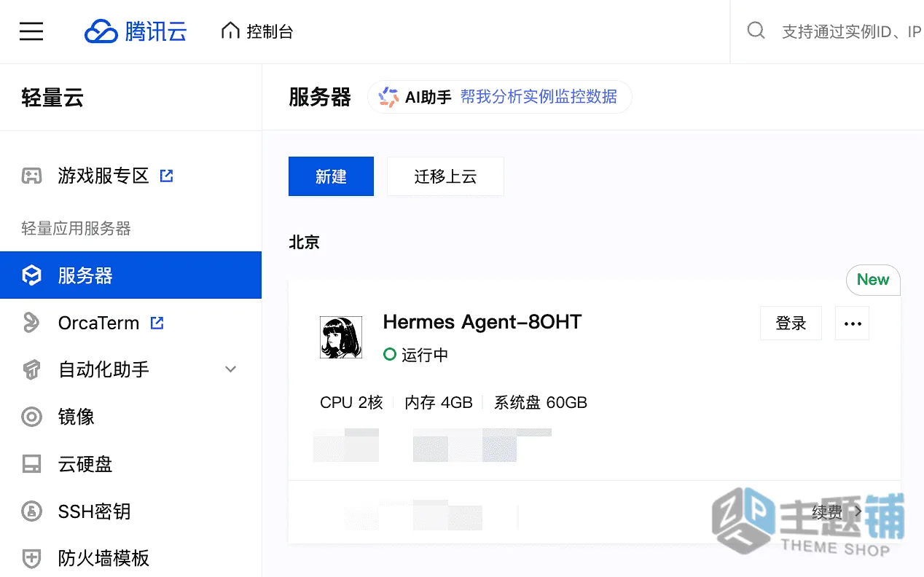Click the 登录 button for Hermes Agent
This screenshot has width=924, height=577.
[791, 323]
